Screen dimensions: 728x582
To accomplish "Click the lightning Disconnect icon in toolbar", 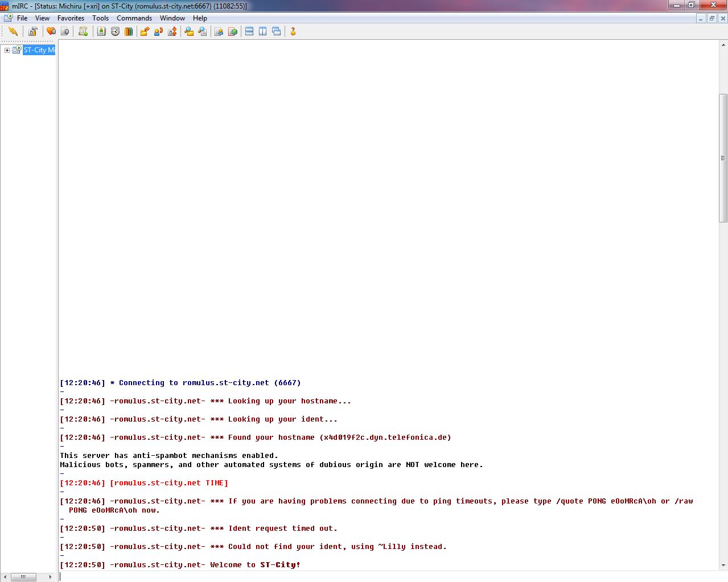I will tap(13, 31).
